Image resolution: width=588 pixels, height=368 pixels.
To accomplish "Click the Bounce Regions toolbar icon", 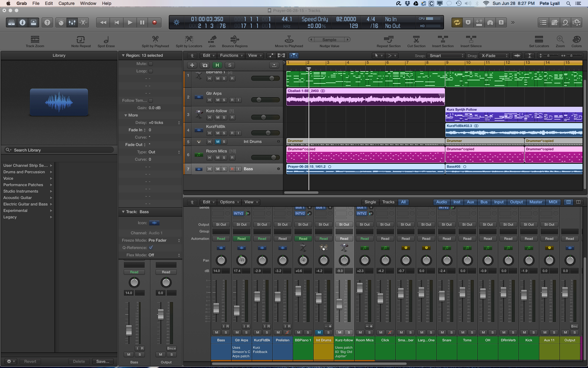I will click(235, 39).
